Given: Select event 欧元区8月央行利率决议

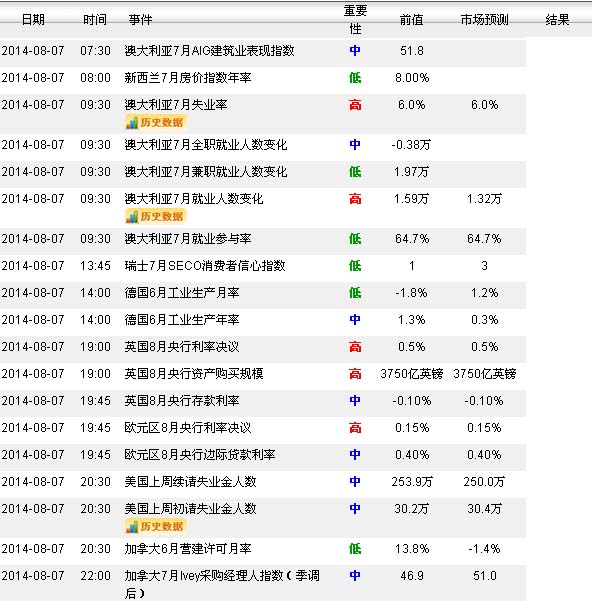Looking at the screenshot, I should pyautogui.click(x=188, y=428).
